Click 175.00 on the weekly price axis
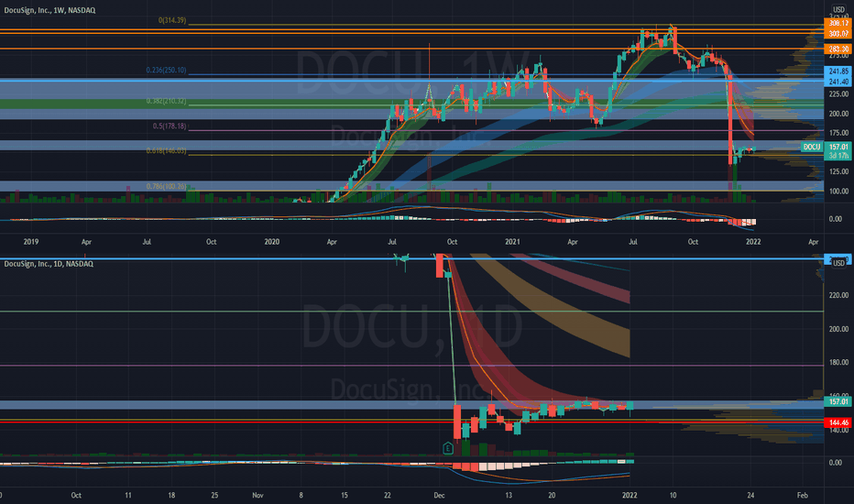This screenshot has height=504, width=854. pyautogui.click(x=838, y=133)
